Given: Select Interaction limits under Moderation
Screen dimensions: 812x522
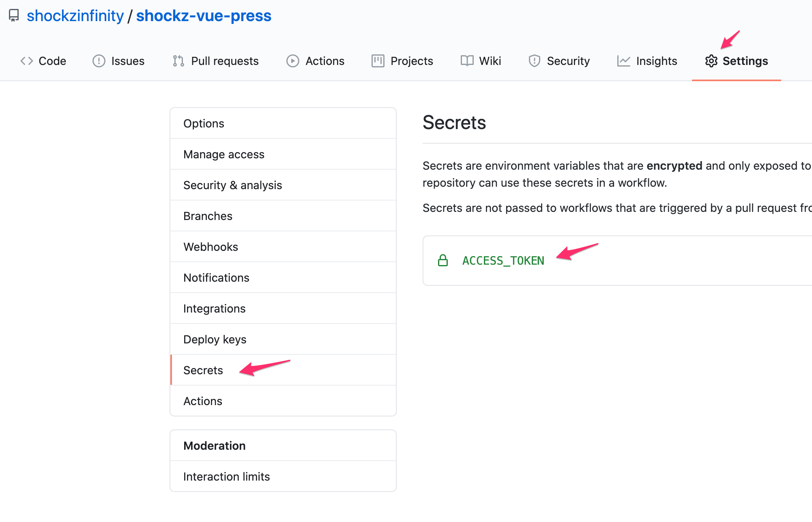Looking at the screenshot, I should point(226,477).
